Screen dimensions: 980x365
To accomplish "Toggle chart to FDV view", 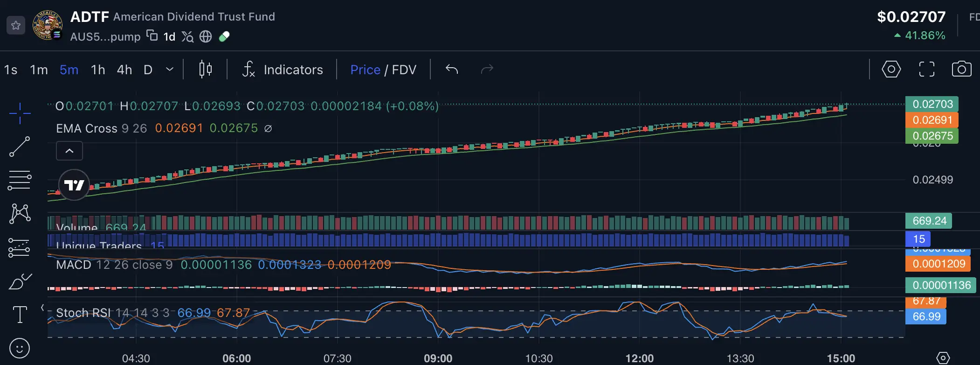I will point(404,70).
